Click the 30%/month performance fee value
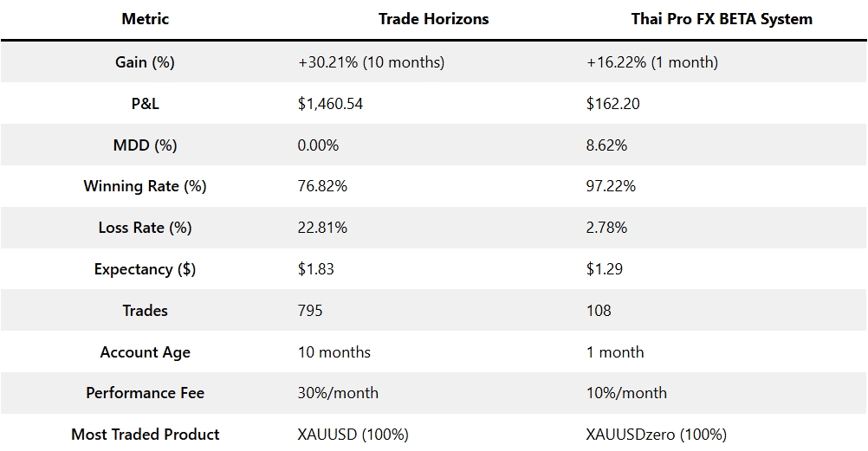 click(338, 393)
